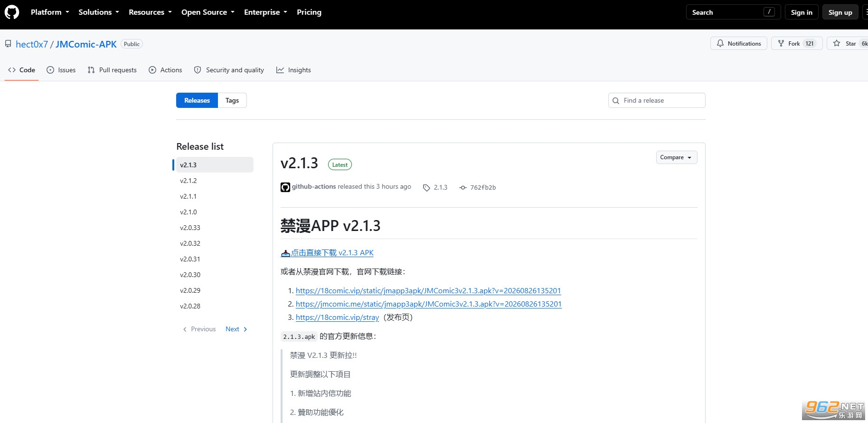The image size is (868, 423).
Task: Click the Public visibility label
Action: click(x=132, y=44)
